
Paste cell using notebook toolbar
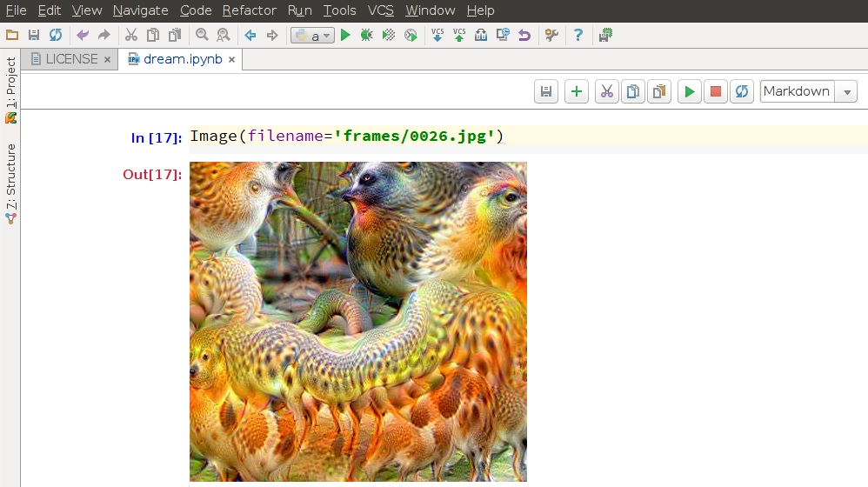pyautogui.click(x=659, y=92)
